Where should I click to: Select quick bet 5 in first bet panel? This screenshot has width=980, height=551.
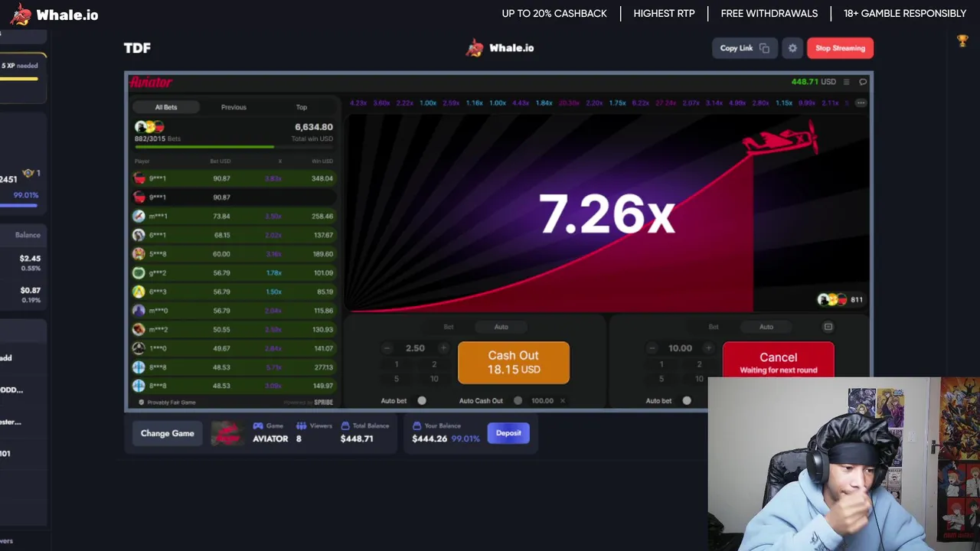pos(396,379)
